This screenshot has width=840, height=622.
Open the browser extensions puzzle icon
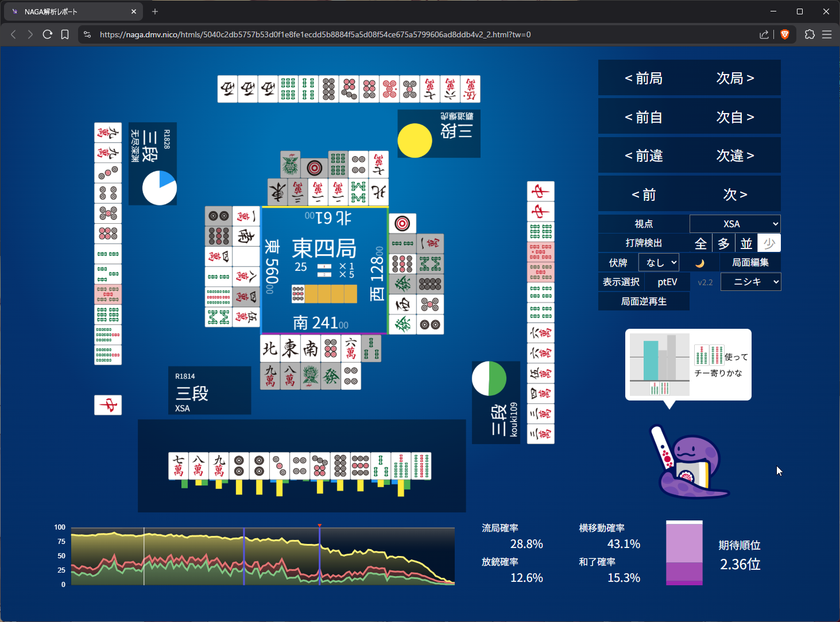tap(810, 34)
